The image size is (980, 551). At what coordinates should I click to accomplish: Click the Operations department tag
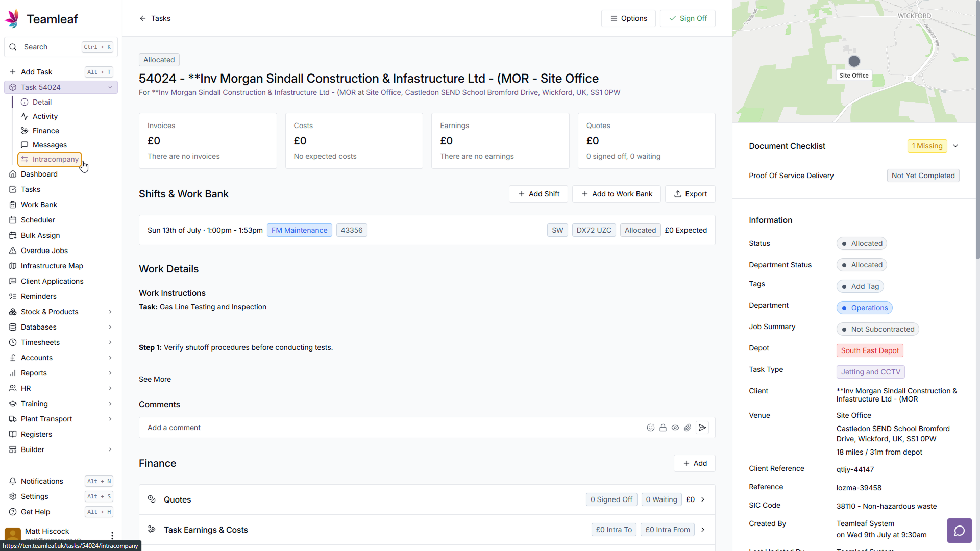point(864,308)
